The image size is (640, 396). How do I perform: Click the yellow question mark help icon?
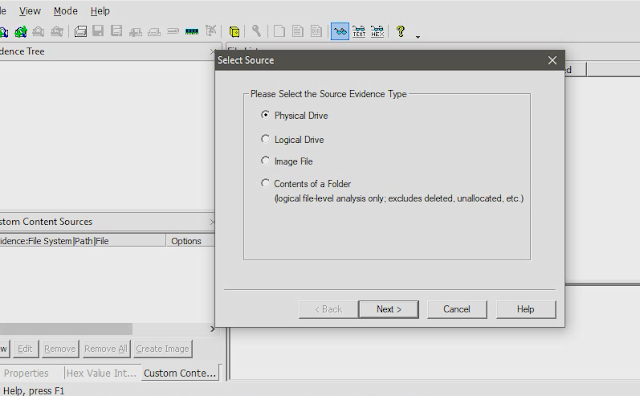click(401, 31)
